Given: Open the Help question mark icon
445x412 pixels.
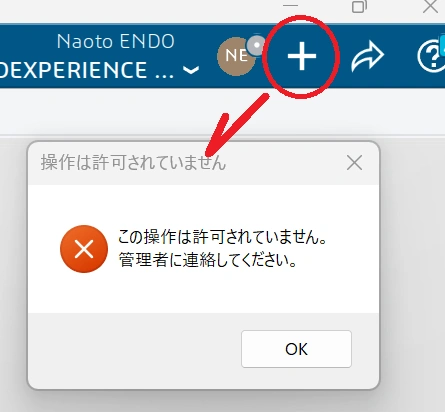Looking at the screenshot, I should (x=431, y=56).
